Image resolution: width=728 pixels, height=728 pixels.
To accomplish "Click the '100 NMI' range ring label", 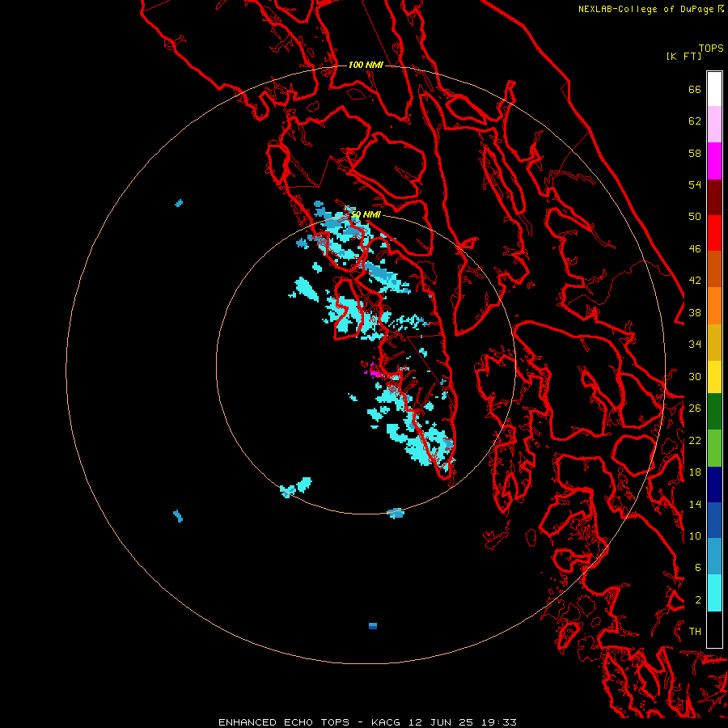I will [x=366, y=65].
